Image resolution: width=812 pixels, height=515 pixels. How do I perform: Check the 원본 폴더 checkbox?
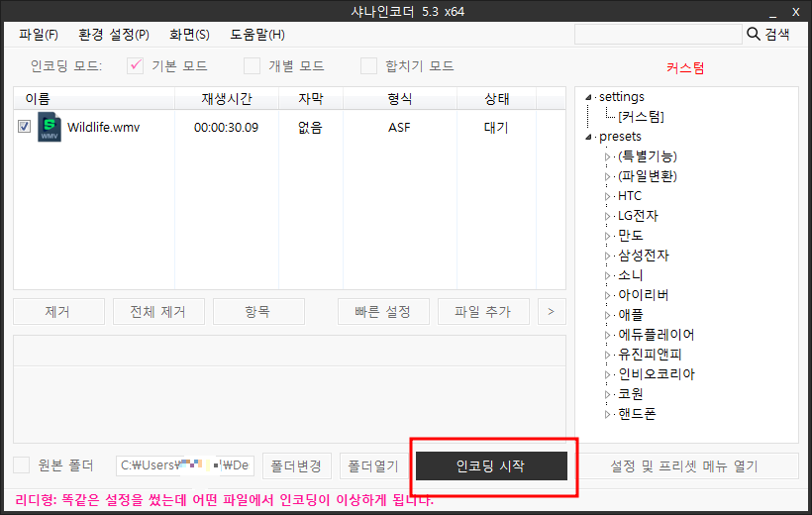(x=21, y=464)
